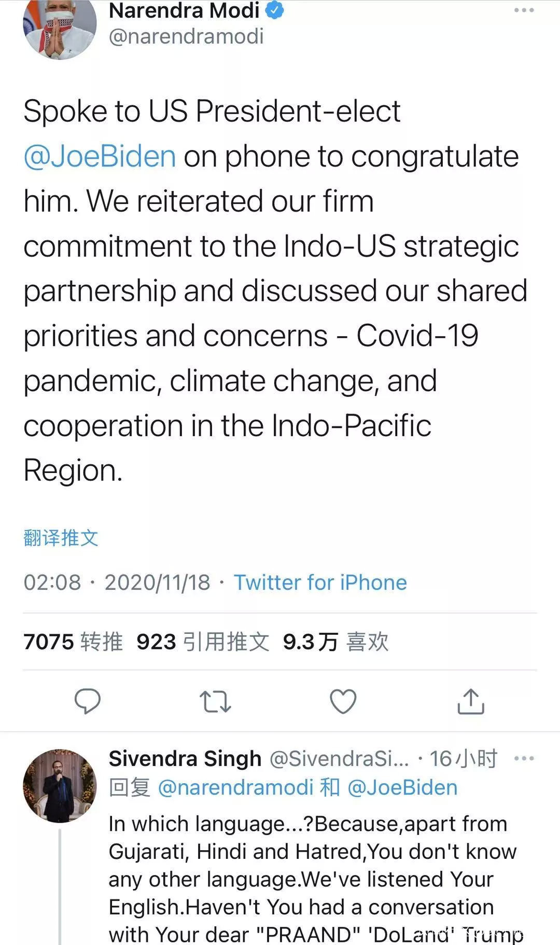Open Narendra Modi's profile picture
Screen dimensions: 560x945
[60, 26]
